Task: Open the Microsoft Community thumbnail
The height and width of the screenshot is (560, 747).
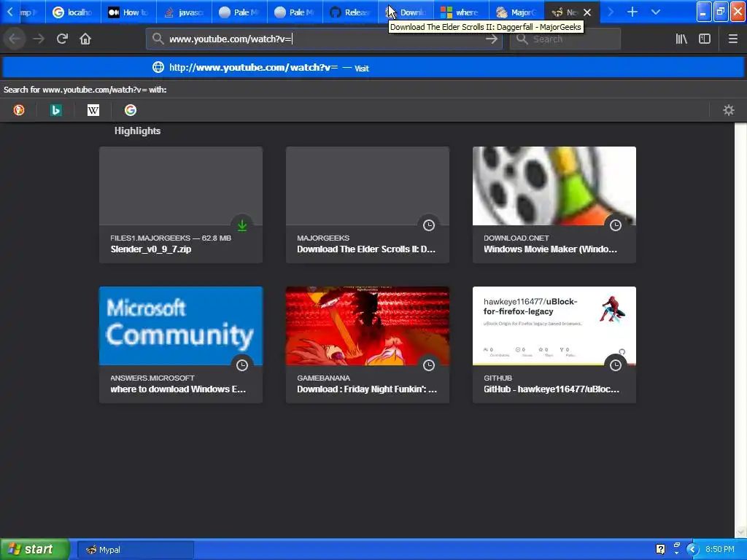Action: [x=181, y=326]
